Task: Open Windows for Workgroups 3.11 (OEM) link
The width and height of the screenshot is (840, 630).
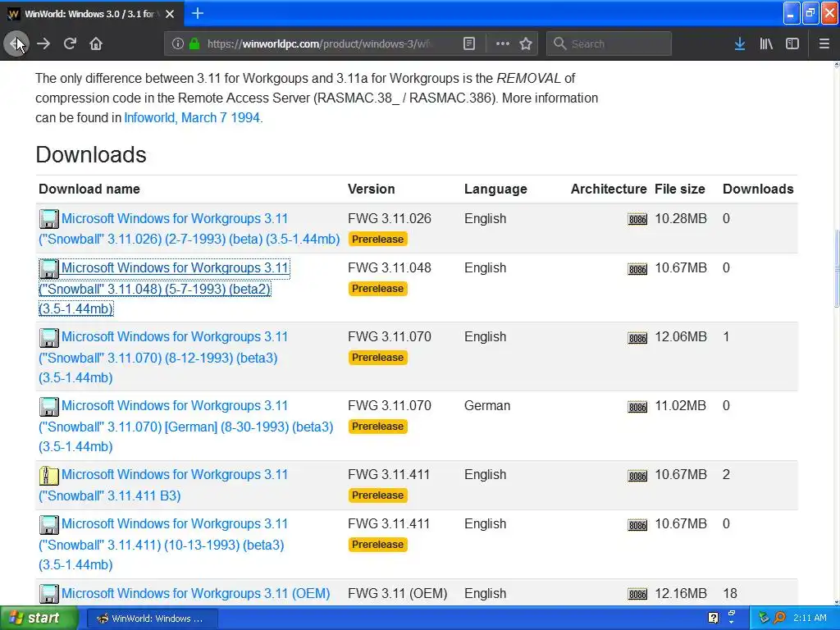Action: 195,594
